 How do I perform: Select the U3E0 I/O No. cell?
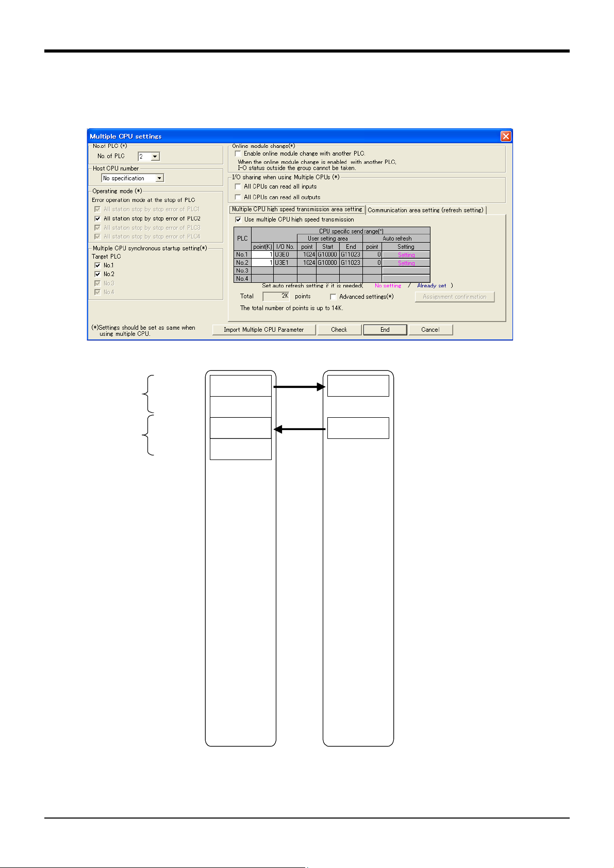(x=285, y=254)
